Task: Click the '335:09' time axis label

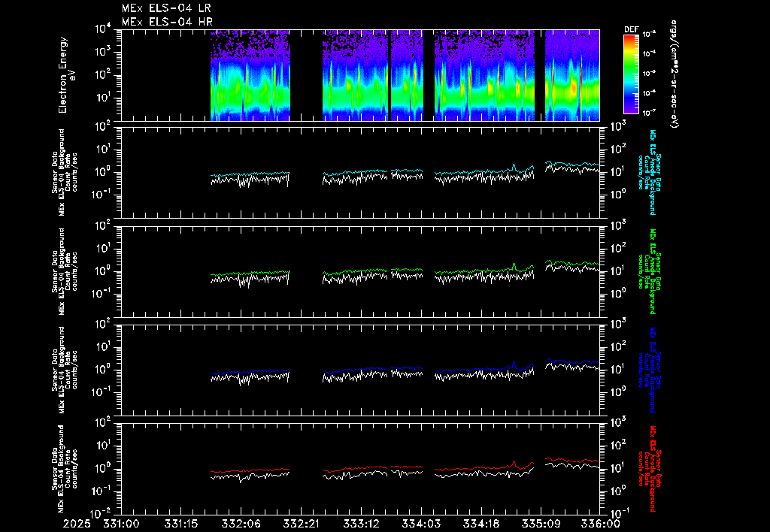Action: [540, 524]
